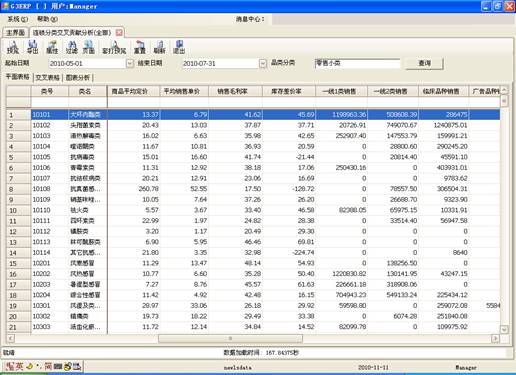The height and width of the screenshot is (375, 516).
Task: Click the 商品平均定价 column header
Action: (x=134, y=91)
